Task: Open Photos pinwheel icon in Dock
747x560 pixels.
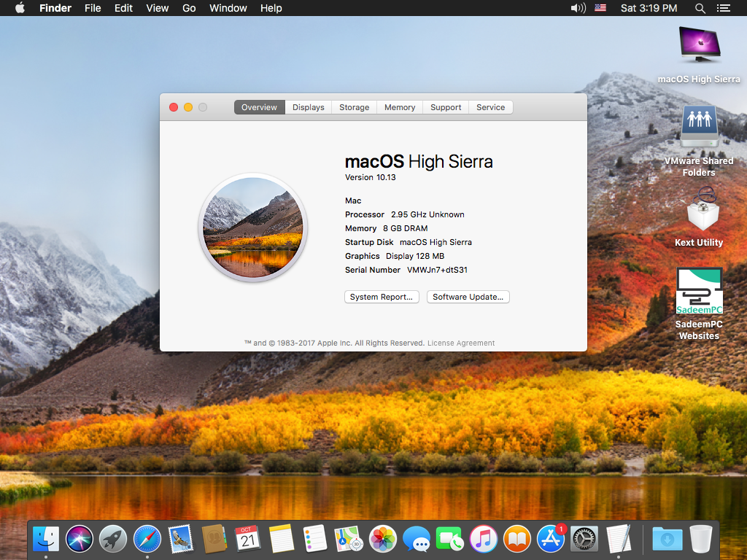Action: click(382, 539)
